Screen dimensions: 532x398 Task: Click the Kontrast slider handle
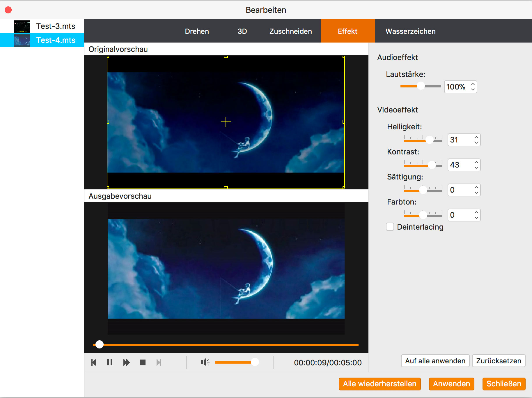pos(432,165)
